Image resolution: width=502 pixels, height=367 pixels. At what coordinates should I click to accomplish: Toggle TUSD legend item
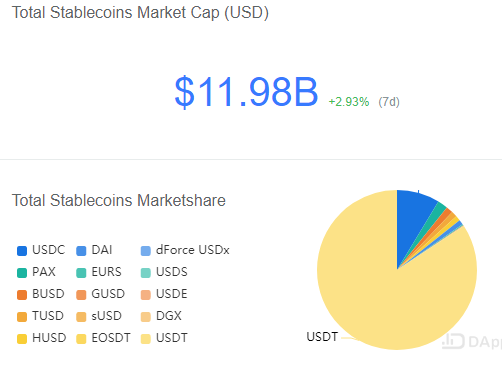40,316
